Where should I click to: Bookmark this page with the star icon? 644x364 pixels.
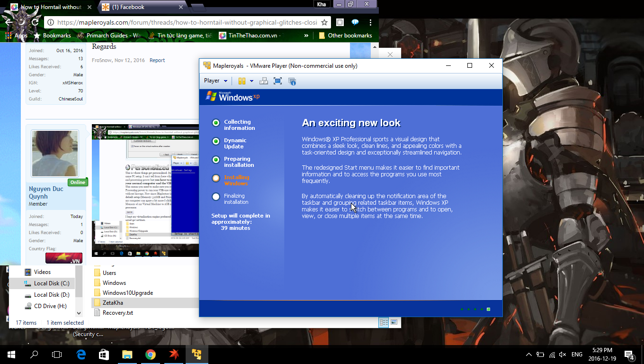pos(324,22)
